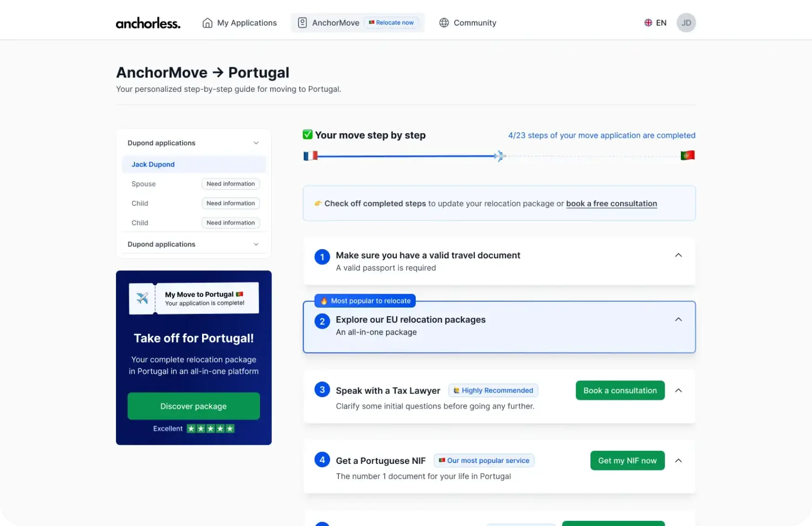
Task: Click the France flag at progress start
Action: [x=310, y=156]
